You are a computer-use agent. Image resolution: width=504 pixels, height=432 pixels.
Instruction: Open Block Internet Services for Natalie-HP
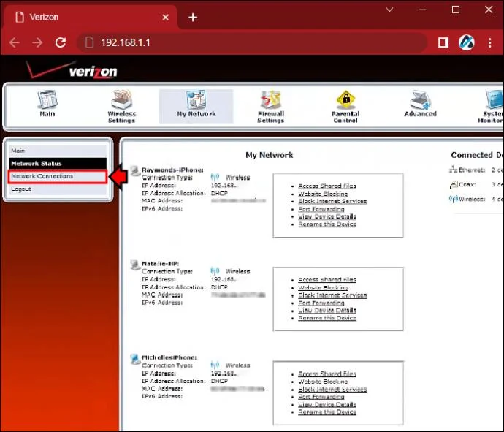[332, 295]
